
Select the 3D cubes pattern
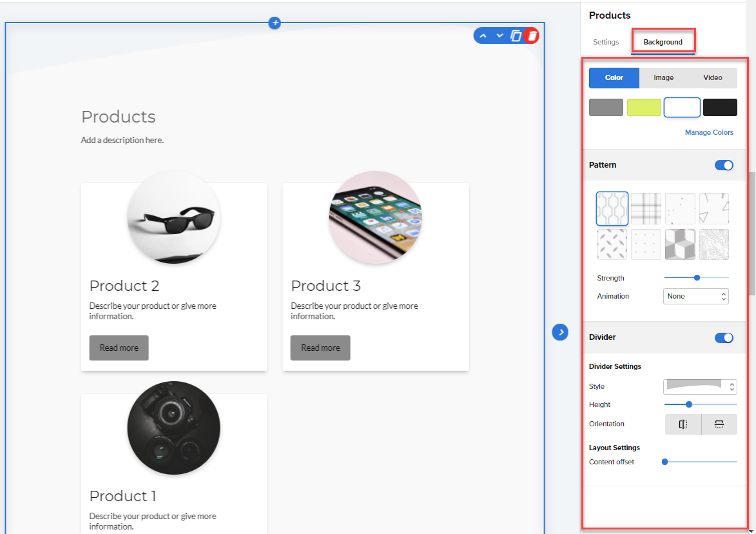pyautogui.click(x=680, y=244)
